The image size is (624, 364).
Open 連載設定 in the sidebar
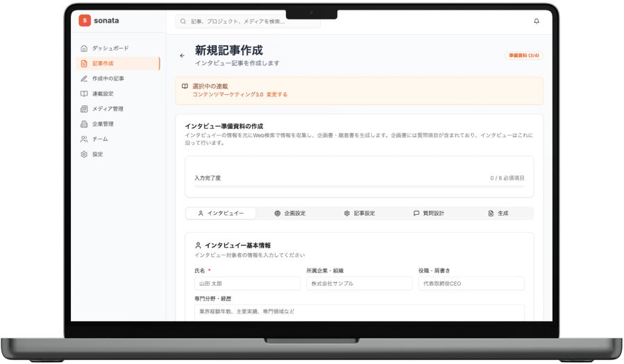click(x=118, y=94)
